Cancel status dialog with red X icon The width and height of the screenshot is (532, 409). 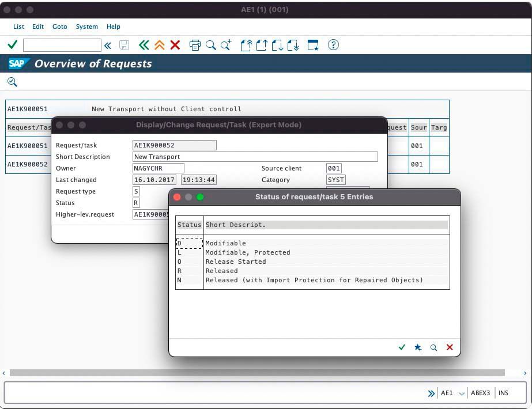(450, 347)
